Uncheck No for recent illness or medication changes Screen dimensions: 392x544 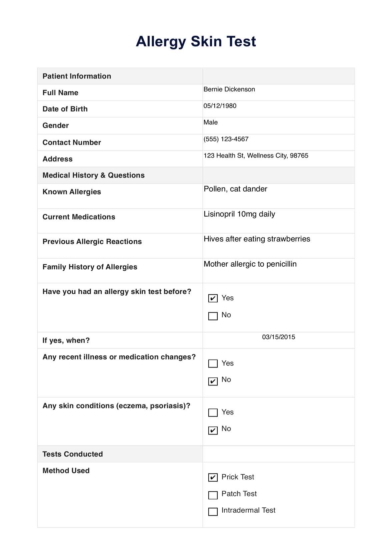[x=213, y=381]
